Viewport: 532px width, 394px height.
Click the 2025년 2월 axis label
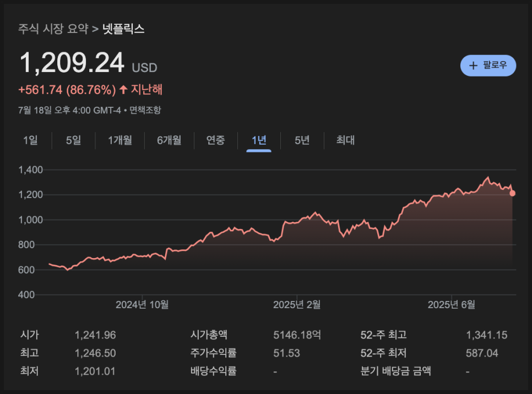pyautogui.click(x=297, y=304)
